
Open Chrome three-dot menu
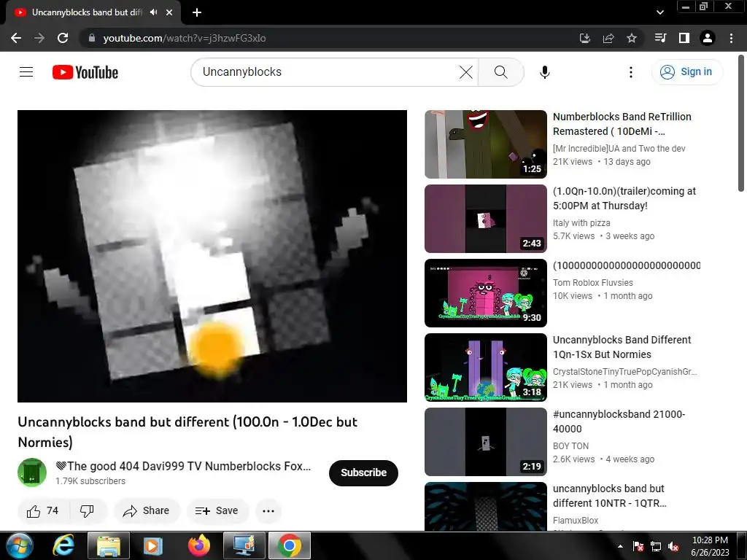[x=731, y=38]
